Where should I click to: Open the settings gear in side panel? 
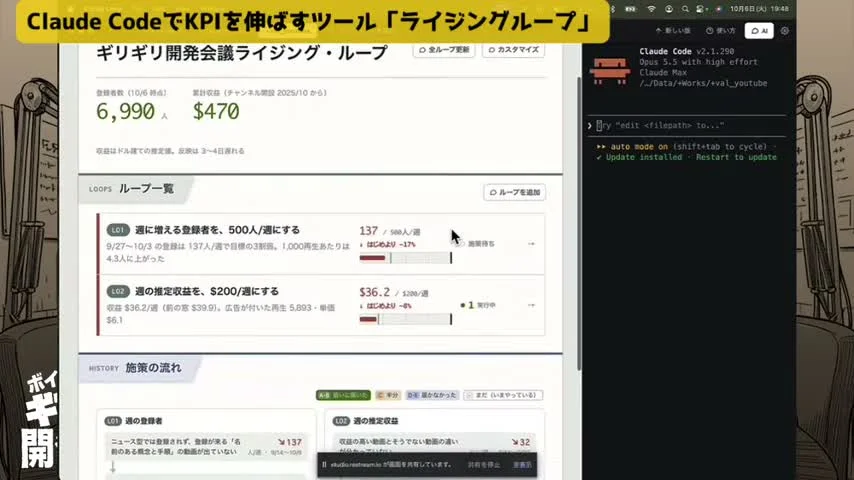pyautogui.click(x=784, y=31)
